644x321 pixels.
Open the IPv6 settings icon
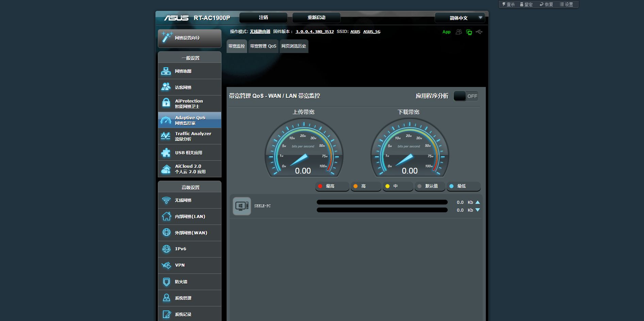coord(166,249)
